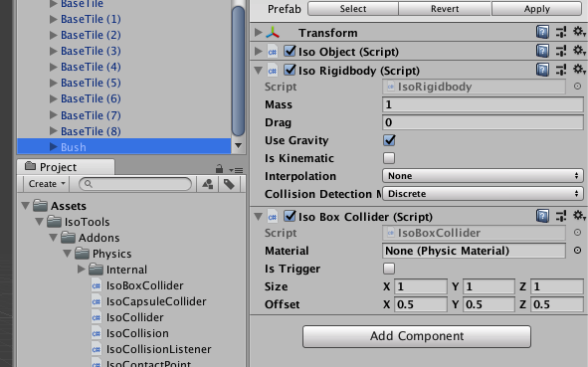Select the IsoCollision script asset
Viewport: 588px width, 367px height.
[137, 333]
